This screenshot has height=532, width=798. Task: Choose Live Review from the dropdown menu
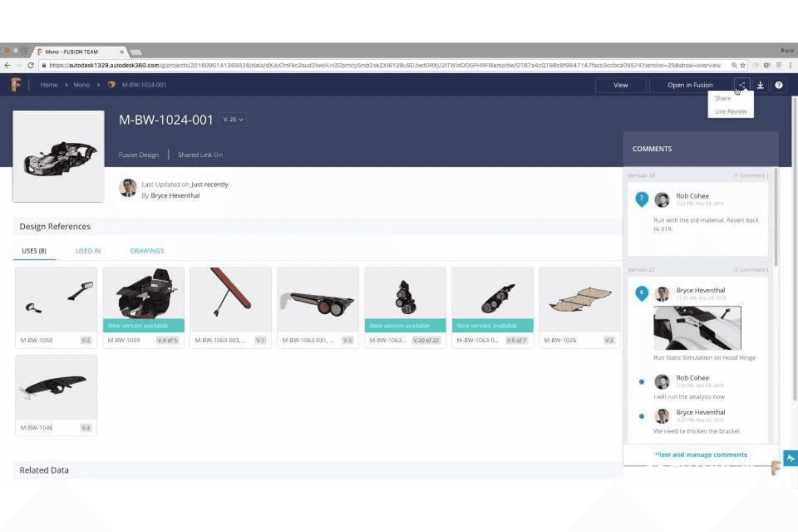click(x=731, y=112)
